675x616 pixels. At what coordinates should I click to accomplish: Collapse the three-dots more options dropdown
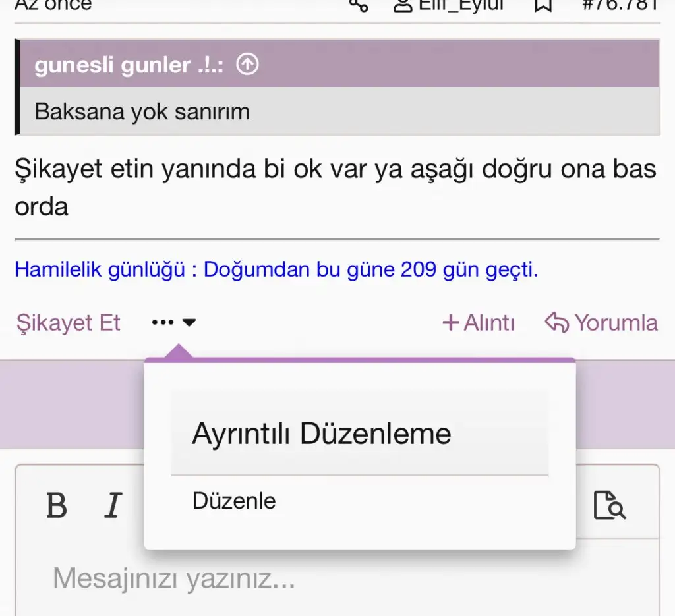click(x=173, y=323)
